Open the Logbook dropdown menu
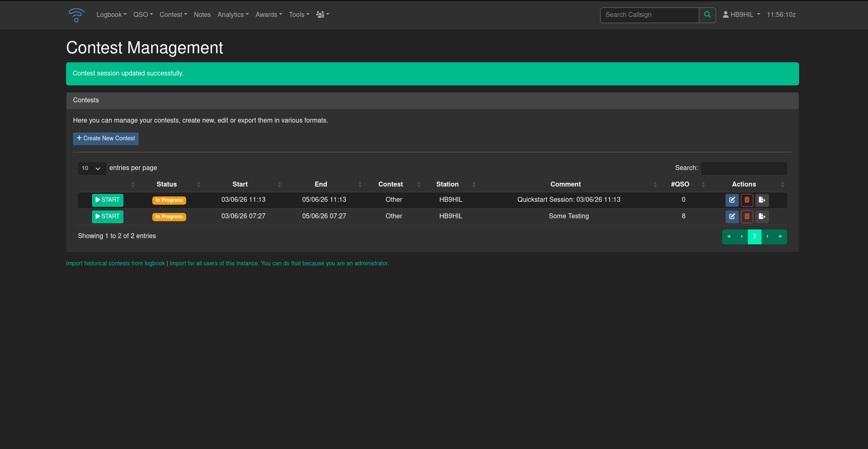This screenshot has width=868, height=449. (111, 14)
